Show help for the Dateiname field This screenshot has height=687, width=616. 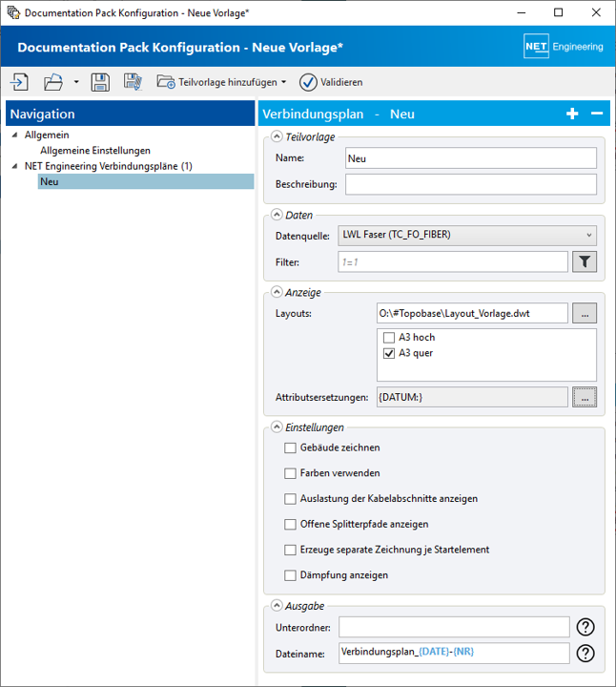pyautogui.click(x=585, y=654)
